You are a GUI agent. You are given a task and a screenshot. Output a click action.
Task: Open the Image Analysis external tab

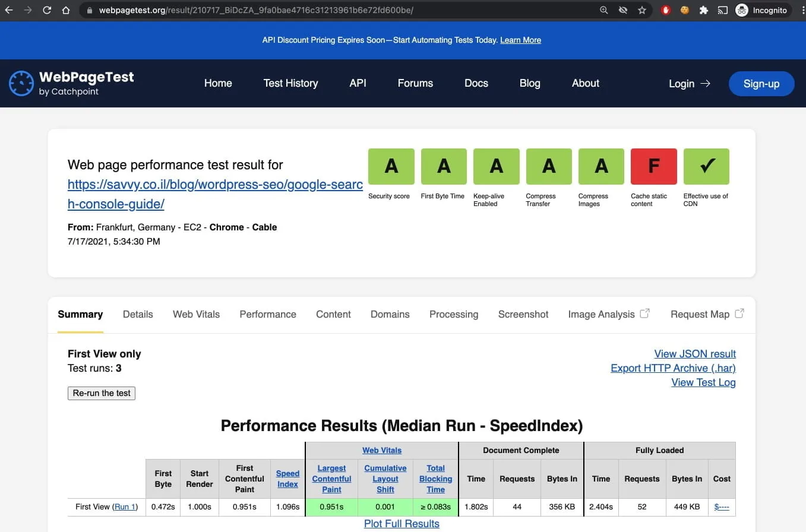coord(609,314)
